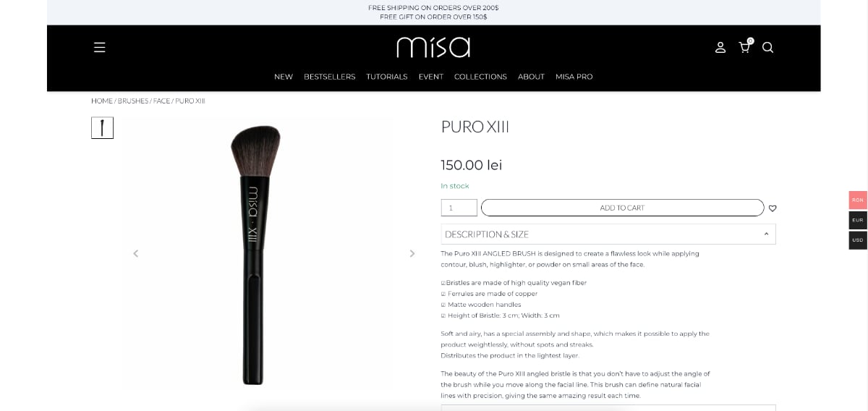Add product to wishlist heart icon
The image size is (868, 411).
[773, 208]
